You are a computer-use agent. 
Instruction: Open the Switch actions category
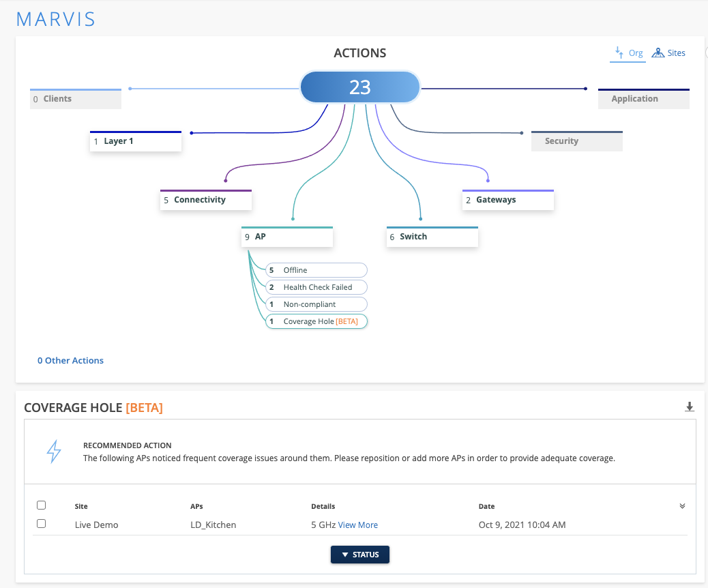[432, 237]
